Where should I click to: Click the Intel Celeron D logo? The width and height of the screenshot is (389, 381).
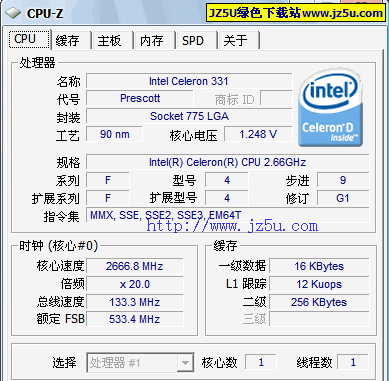coord(330,108)
